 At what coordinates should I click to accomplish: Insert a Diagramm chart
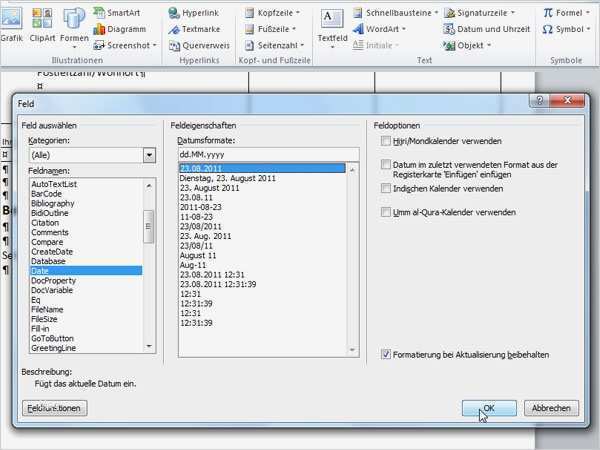click(x=119, y=29)
